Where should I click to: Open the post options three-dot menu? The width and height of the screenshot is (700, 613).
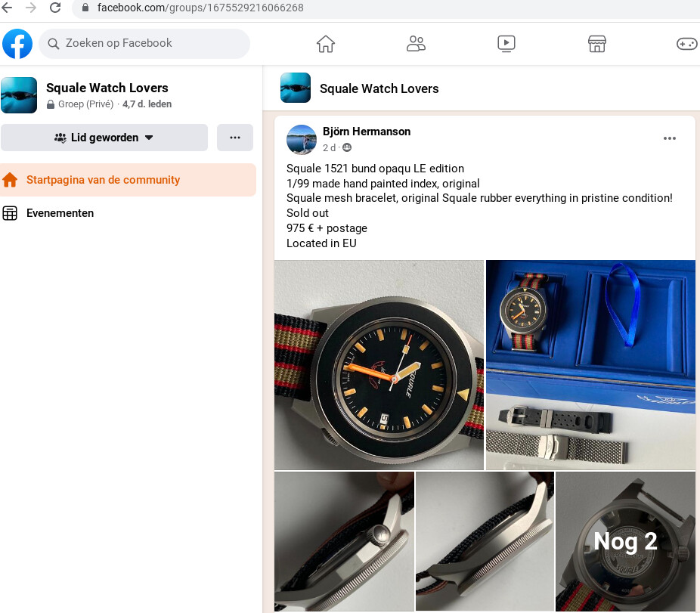click(669, 138)
